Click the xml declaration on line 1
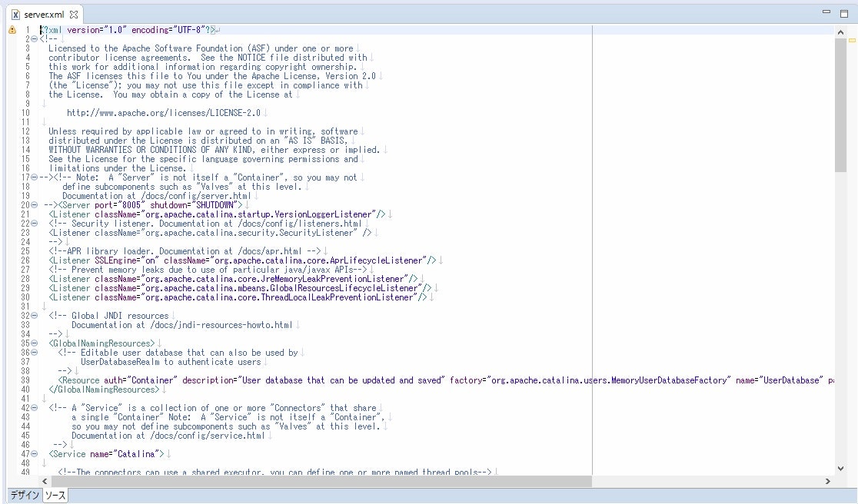This screenshot has height=504, width=858. 128,30
